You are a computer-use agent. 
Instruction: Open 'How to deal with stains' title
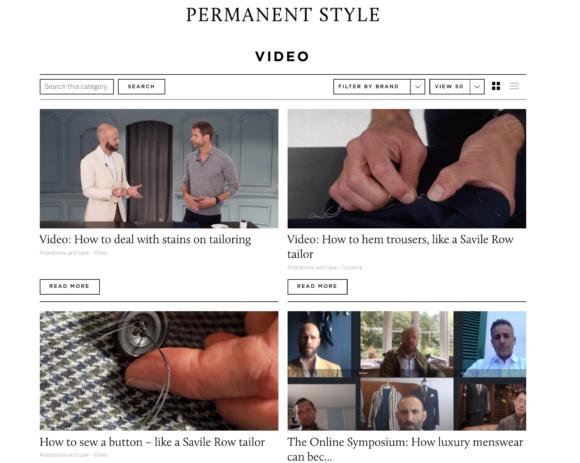145,240
